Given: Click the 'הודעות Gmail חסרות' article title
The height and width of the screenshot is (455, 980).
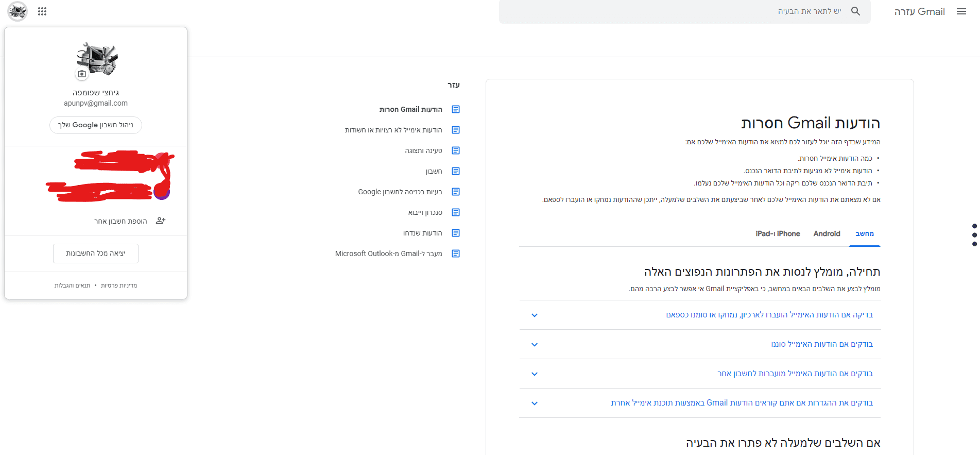Looking at the screenshot, I should tap(811, 123).
